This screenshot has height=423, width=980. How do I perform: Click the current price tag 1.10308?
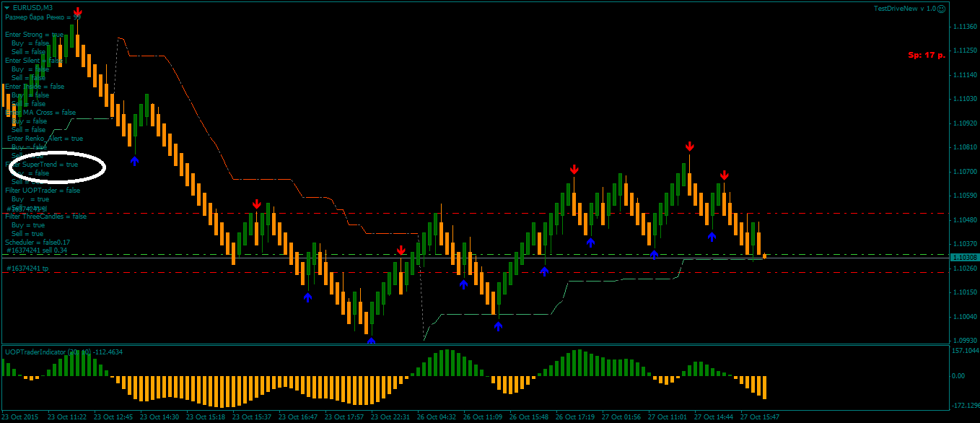(965, 257)
